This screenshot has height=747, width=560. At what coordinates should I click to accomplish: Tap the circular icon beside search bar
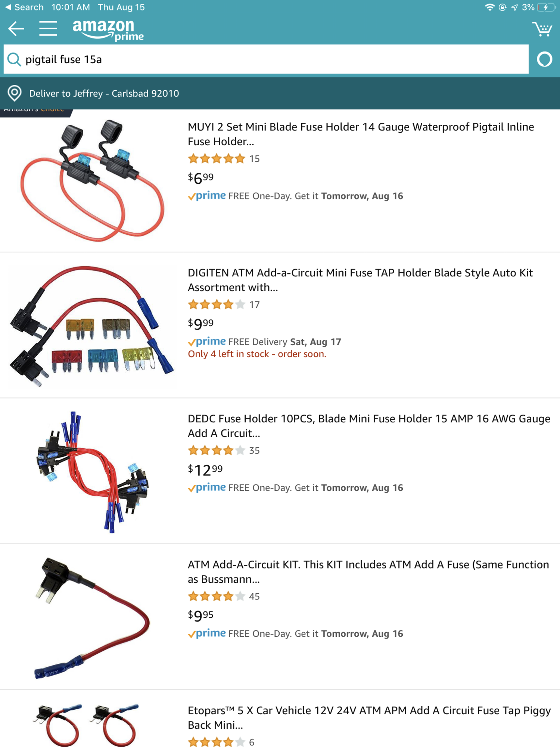pos(544,59)
